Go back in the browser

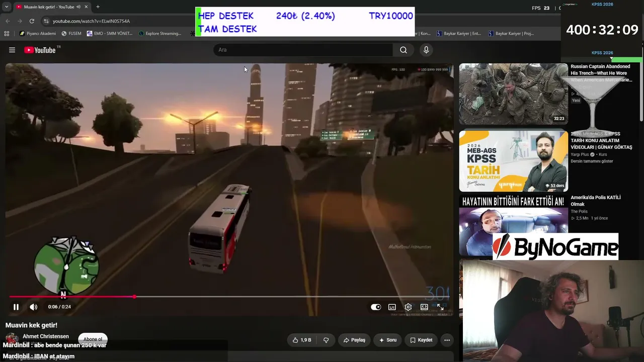[8, 21]
